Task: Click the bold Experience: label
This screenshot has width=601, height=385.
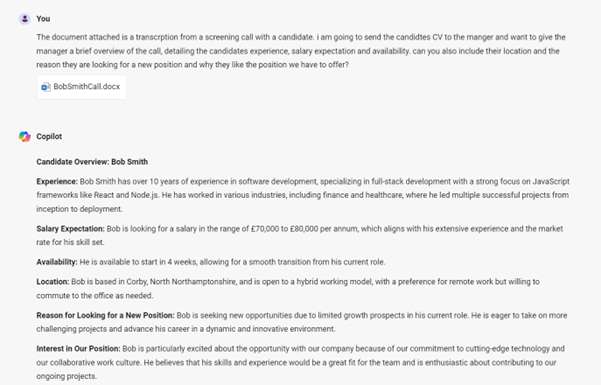Action: coord(57,181)
